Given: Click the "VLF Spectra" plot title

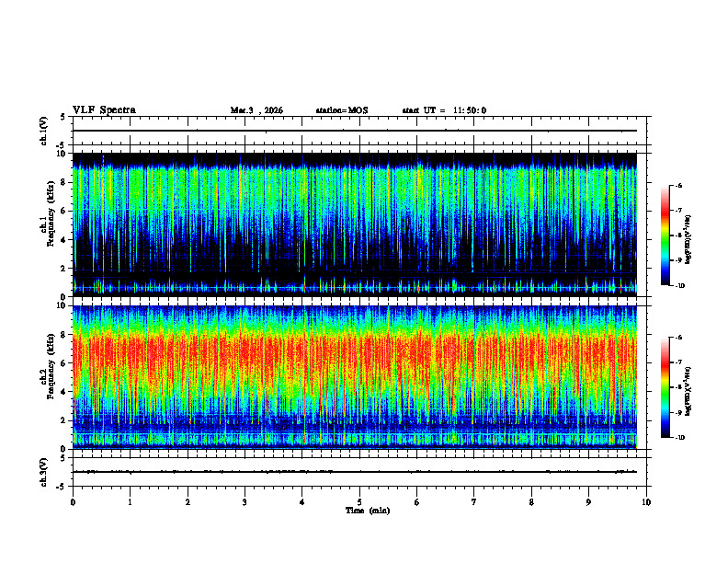Looking at the screenshot, I should (x=104, y=110).
